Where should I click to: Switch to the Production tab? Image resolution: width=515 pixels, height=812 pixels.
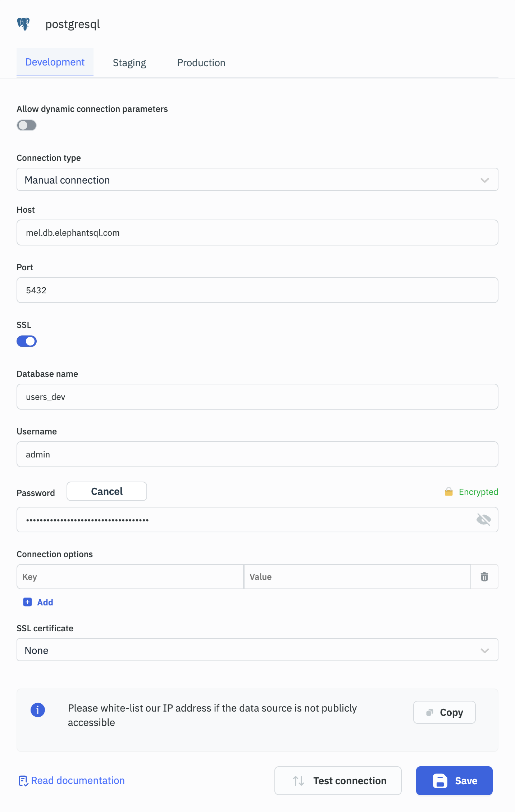[201, 63]
